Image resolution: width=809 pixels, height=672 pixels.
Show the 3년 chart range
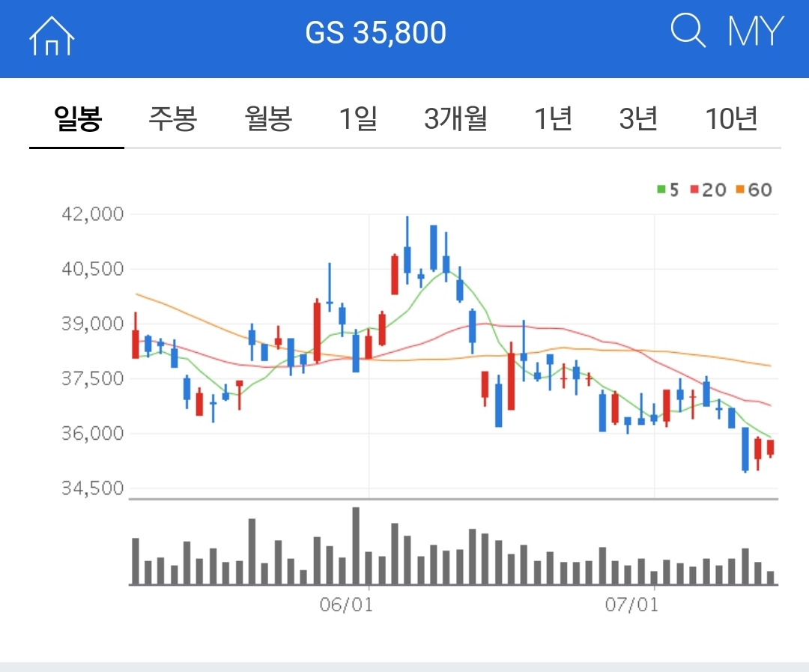(x=637, y=118)
